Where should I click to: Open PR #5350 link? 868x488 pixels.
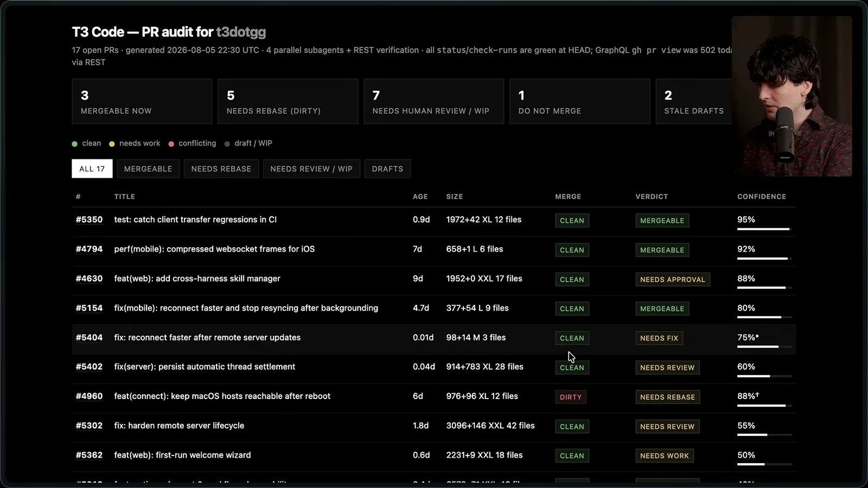coord(89,220)
